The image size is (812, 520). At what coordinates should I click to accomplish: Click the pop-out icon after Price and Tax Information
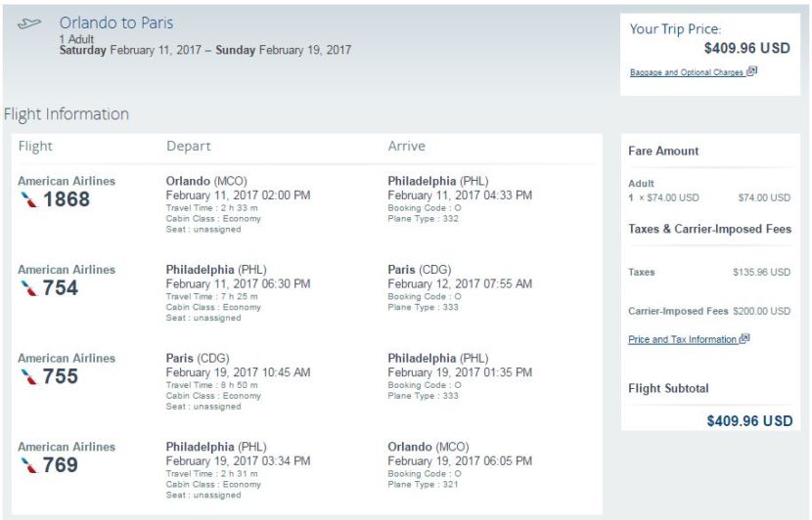click(744, 339)
